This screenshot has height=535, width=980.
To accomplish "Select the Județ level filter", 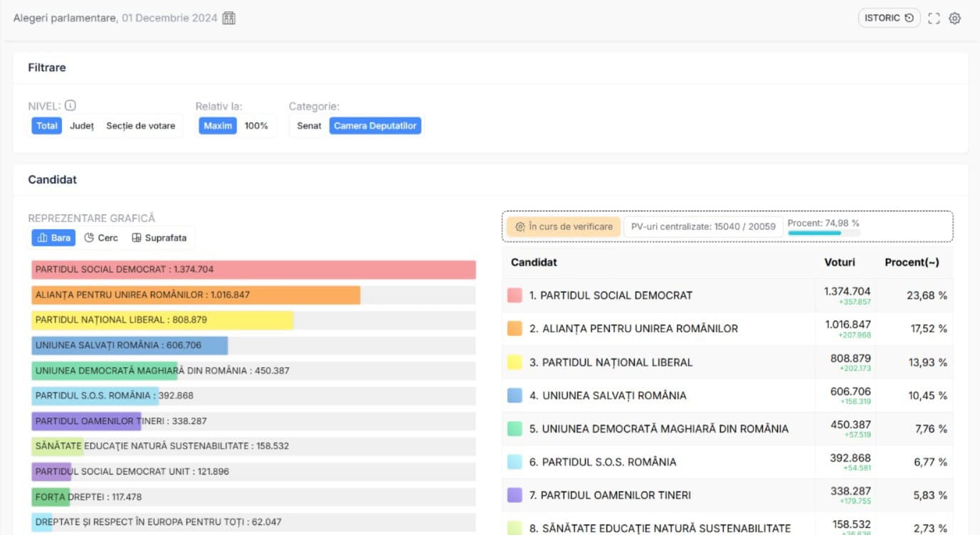I will pos(82,126).
